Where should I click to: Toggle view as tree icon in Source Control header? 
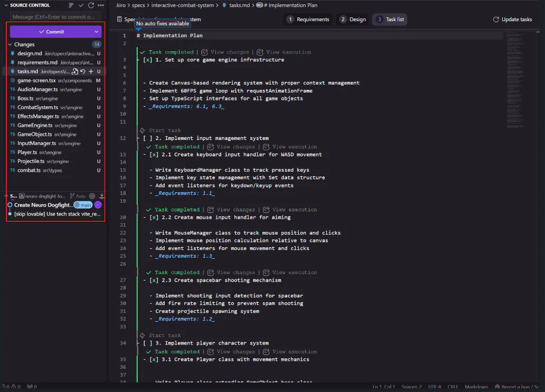click(71, 5)
